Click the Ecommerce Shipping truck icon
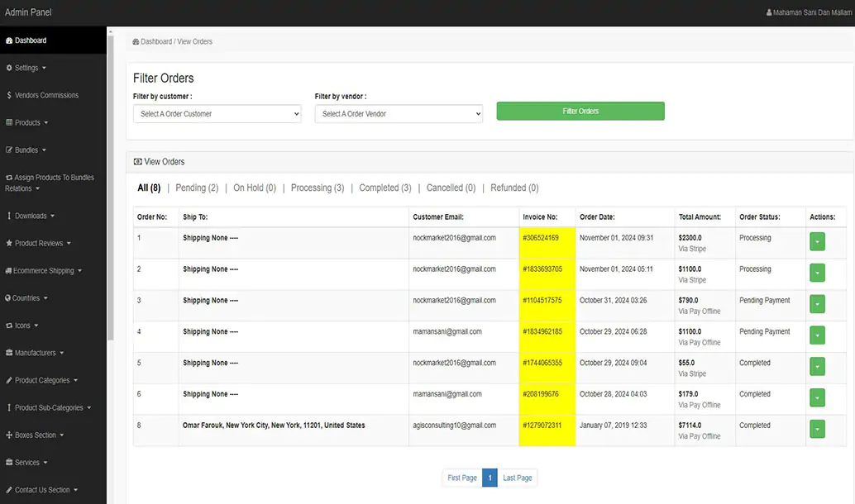 click(x=9, y=271)
